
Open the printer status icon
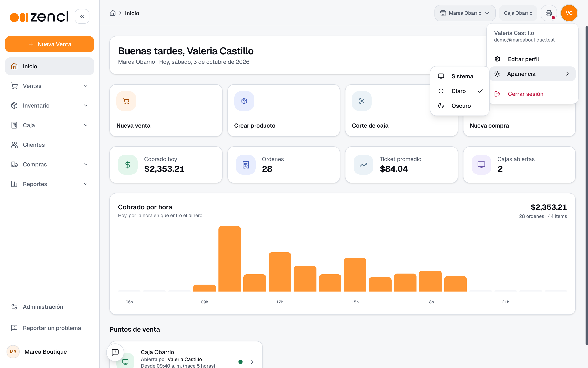pos(549,13)
